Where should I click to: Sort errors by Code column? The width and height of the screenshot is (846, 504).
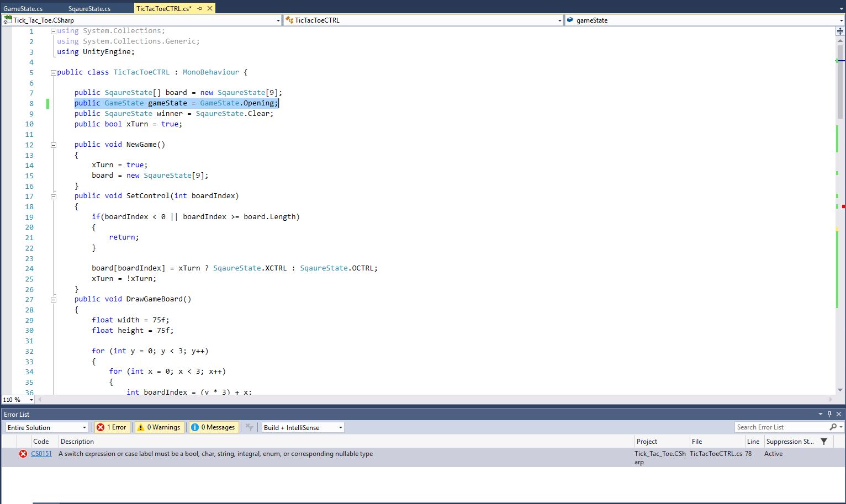(x=44, y=442)
